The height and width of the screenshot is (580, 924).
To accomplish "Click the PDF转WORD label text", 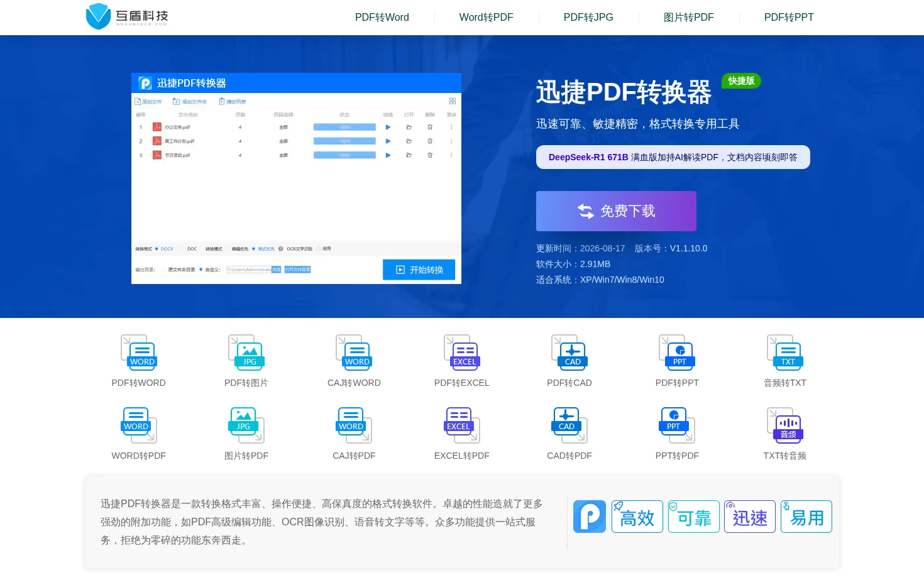I will tap(139, 383).
